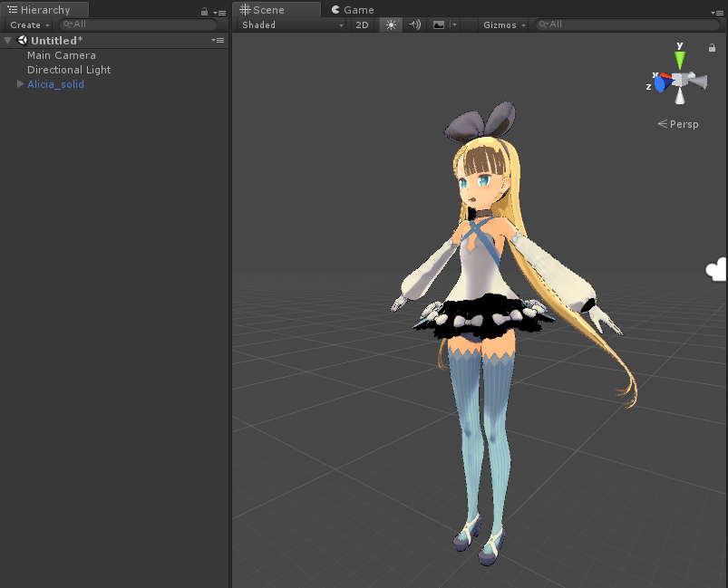The image size is (728, 588).
Task: Switch to the Scene tab
Action: click(x=277, y=10)
